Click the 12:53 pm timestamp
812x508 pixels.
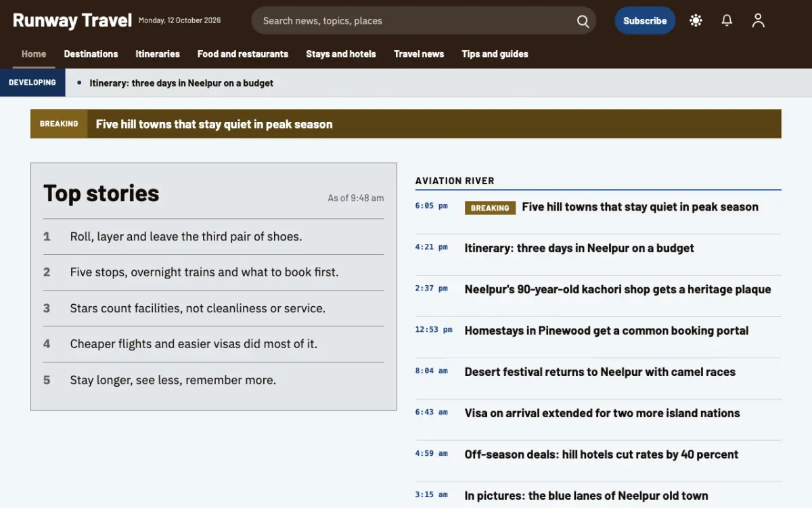tap(434, 330)
